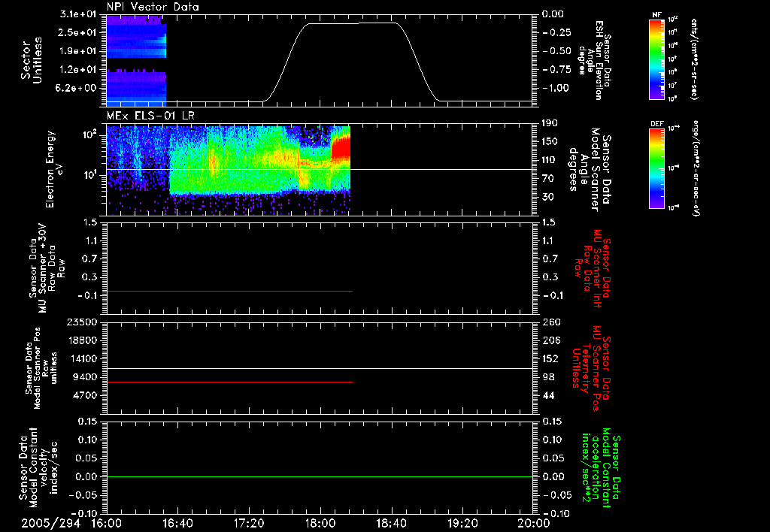Click the '14100' scanner position tick
Screen dimensions: 770x532
[x=83, y=358]
